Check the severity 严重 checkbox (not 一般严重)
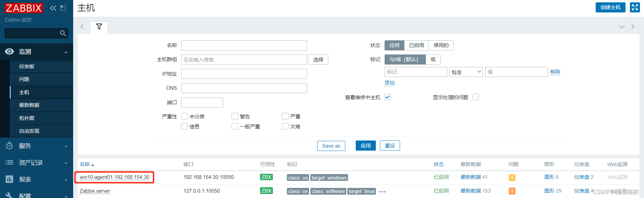The height and width of the screenshot is (198, 644). tap(285, 116)
